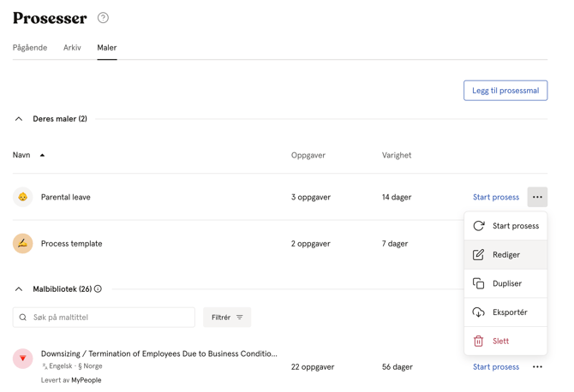Choose Rediger in the context menu

point(505,254)
